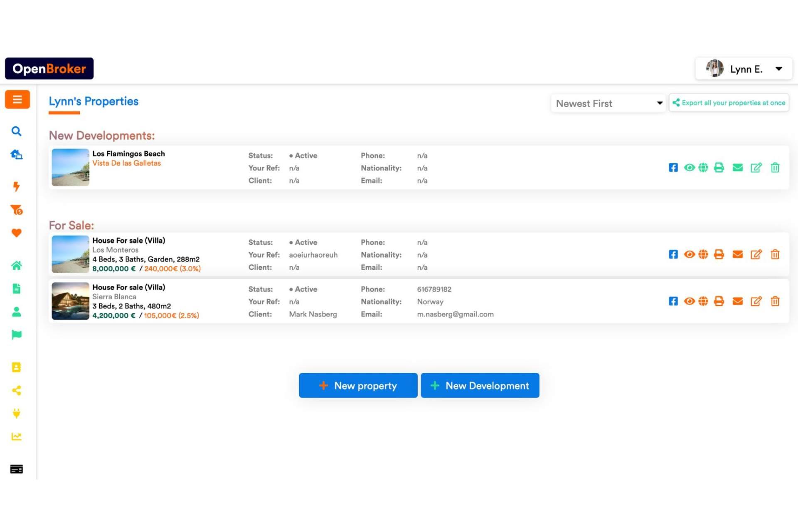Edit the Los Flamingos Beach development
This screenshot has width=798, height=532.
pos(756,167)
